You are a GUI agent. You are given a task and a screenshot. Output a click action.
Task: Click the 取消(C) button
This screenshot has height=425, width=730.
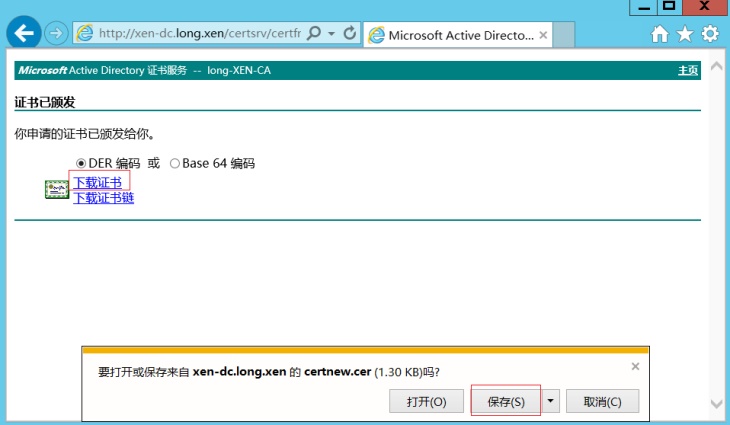pos(602,401)
